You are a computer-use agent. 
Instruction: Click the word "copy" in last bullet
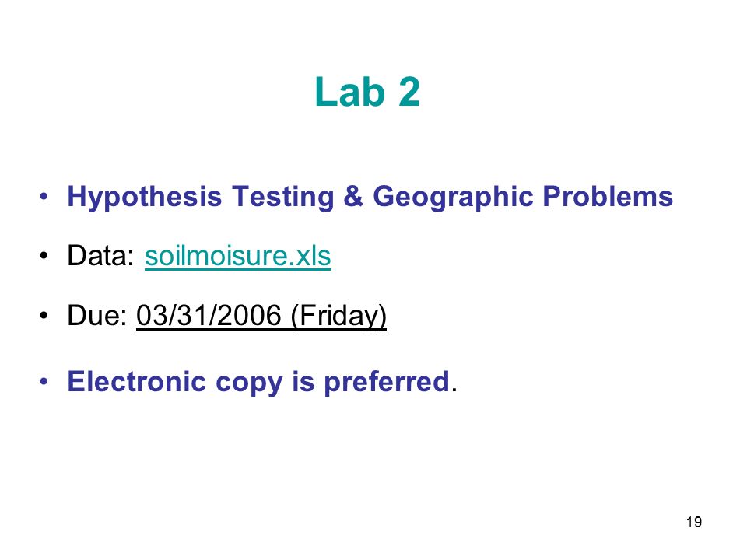pyautogui.click(x=249, y=383)
